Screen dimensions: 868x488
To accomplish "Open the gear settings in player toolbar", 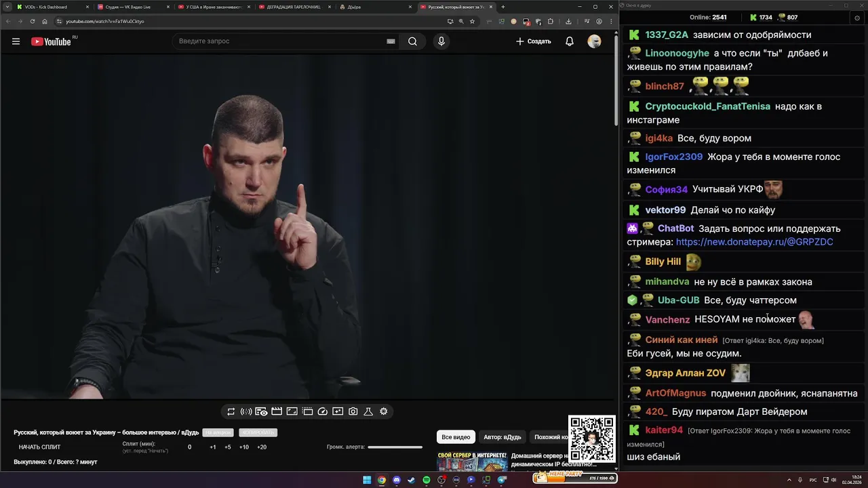I will (384, 411).
